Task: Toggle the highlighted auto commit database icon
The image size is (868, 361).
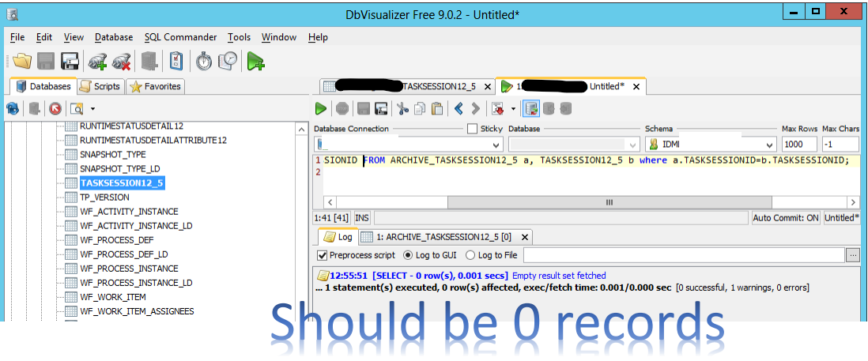Action: [x=531, y=108]
